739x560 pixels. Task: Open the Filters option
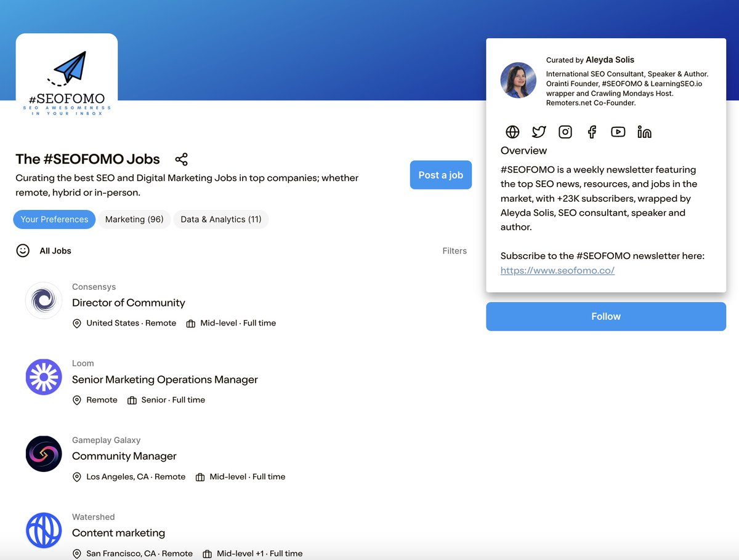point(454,250)
